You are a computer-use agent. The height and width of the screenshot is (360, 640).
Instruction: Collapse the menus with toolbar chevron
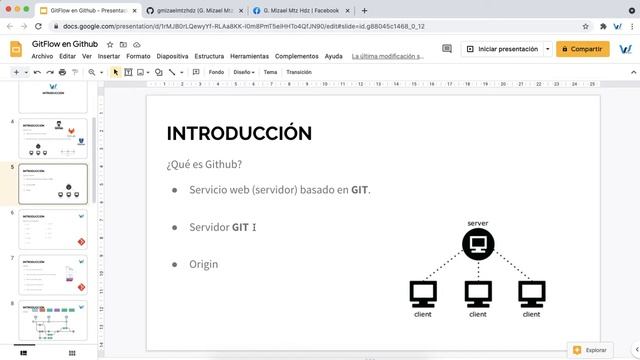point(633,72)
